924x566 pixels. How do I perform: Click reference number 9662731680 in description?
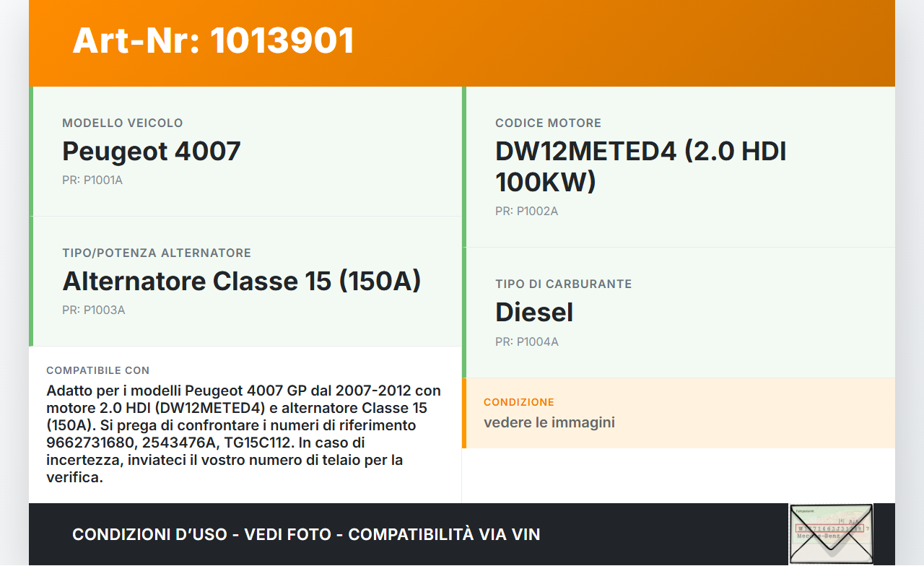(x=90, y=443)
